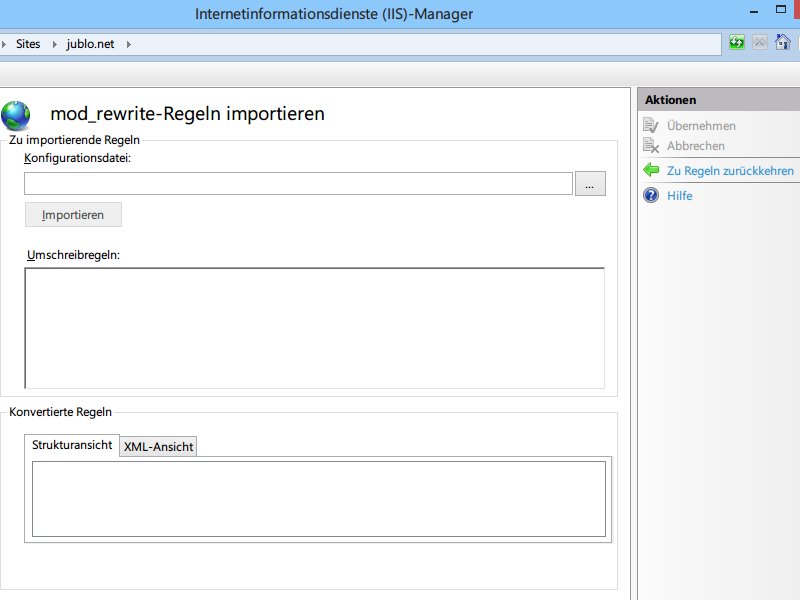The height and width of the screenshot is (600, 800).
Task: Maximize the IIS-Manager window
Action: 781,10
